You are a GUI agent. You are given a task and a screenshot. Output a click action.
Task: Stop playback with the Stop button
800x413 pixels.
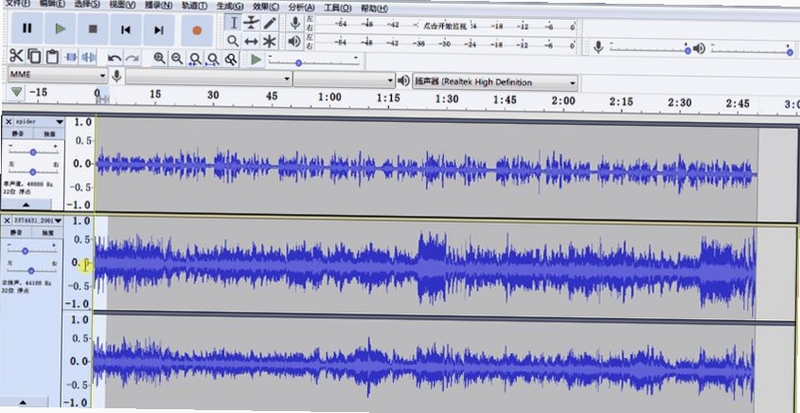point(93,29)
